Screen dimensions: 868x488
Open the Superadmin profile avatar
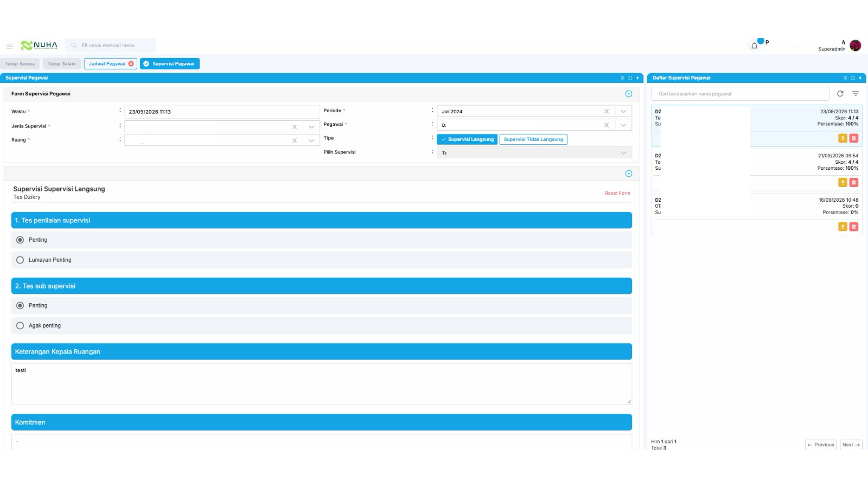tap(856, 46)
